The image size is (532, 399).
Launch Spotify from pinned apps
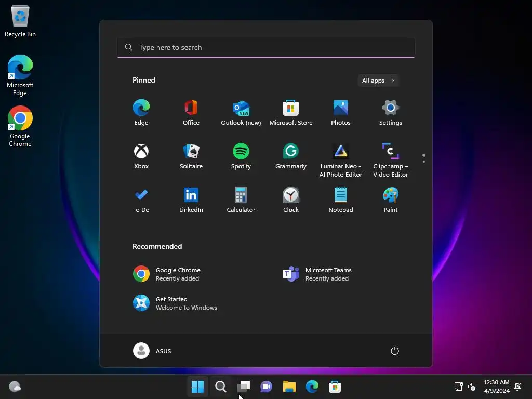[x=241, y=156]
